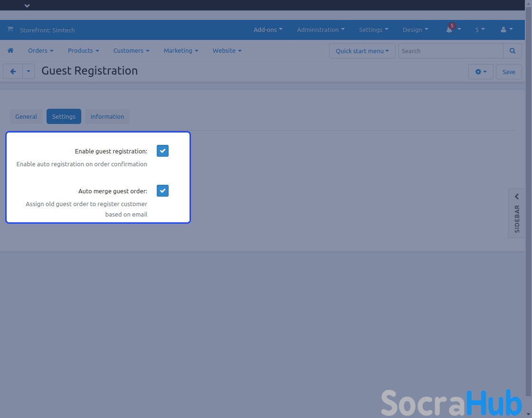Open the Design dropdown menu

point(415,29)
